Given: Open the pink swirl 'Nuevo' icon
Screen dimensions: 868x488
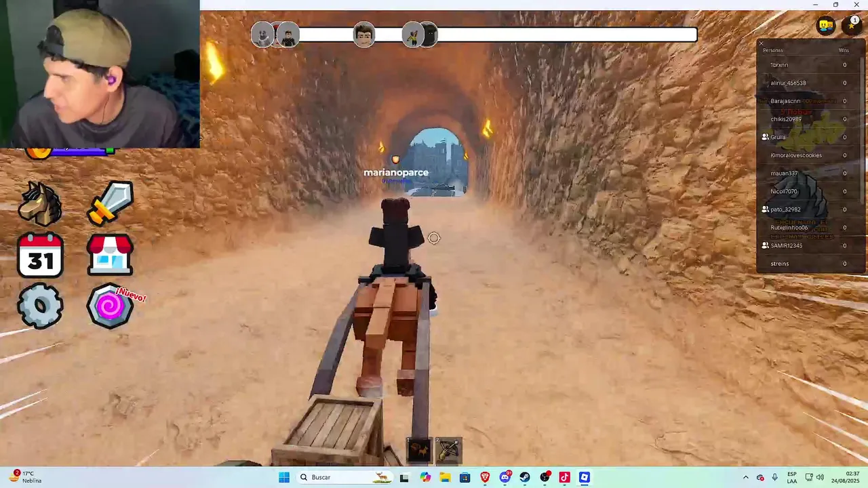Looking at the screenshot, I should click(110, 306).
